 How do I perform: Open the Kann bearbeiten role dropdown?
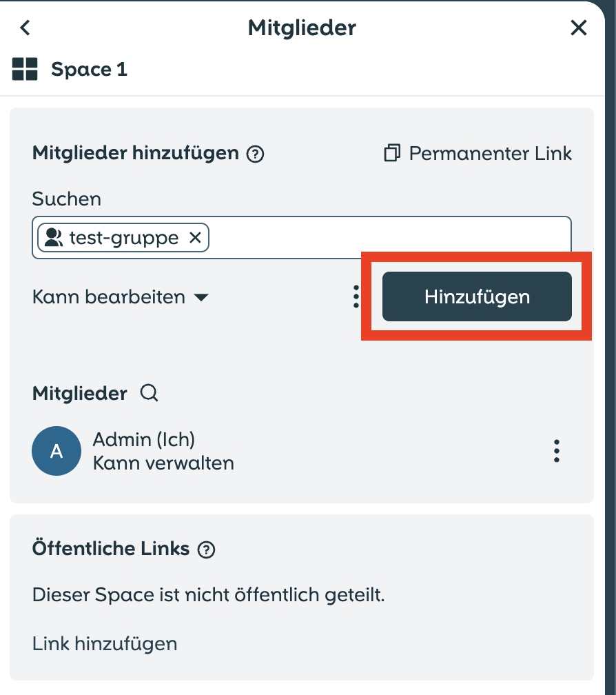(x=120, y=296)
